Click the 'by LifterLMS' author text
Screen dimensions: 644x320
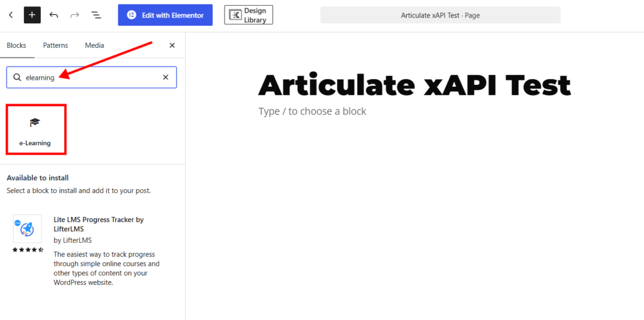pos(73,240)
